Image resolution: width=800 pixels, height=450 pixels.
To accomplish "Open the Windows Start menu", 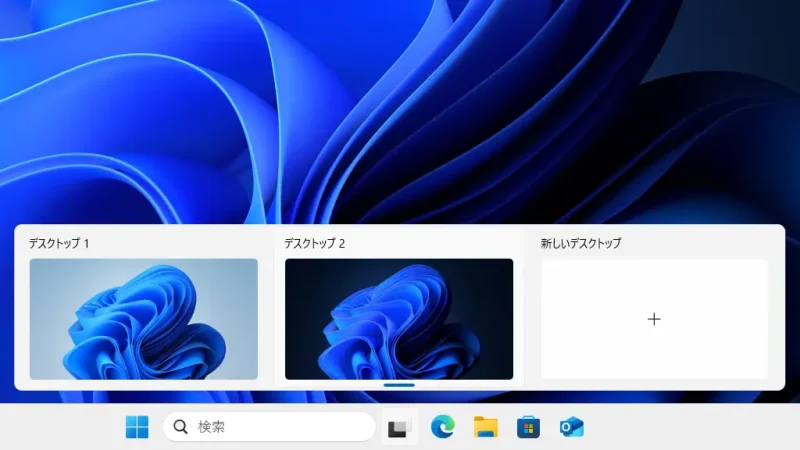I will 137,427.
